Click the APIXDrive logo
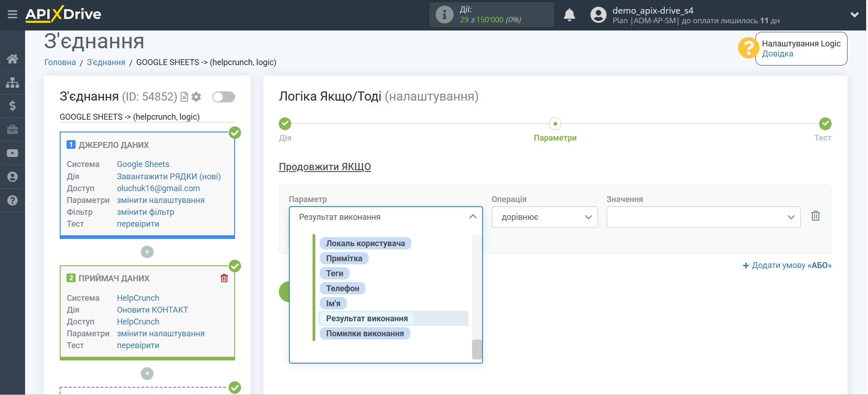 point(63,14)
